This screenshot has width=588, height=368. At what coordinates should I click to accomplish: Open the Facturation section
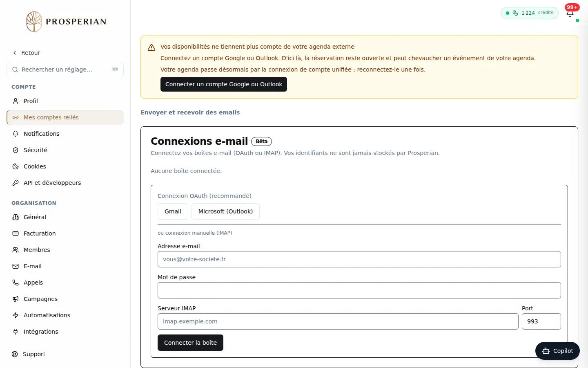point(65,233)
